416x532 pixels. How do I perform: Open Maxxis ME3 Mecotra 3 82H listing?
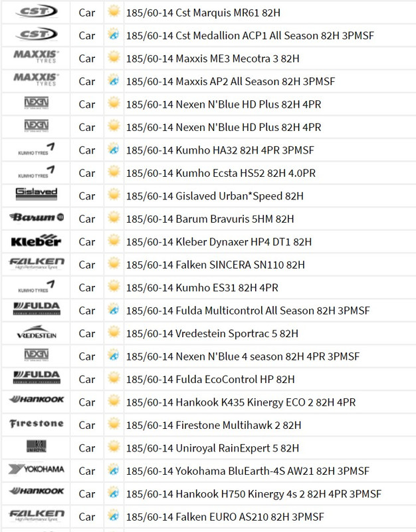point(213,59)
